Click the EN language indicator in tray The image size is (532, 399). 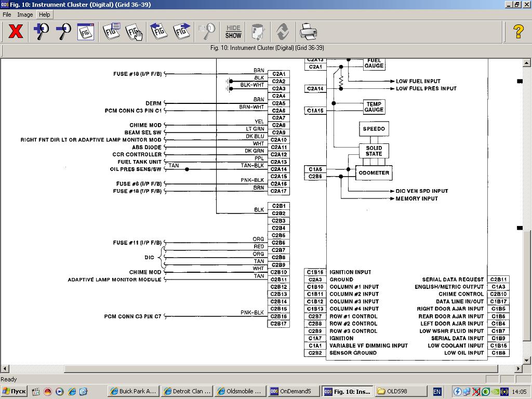click(437, 391)
